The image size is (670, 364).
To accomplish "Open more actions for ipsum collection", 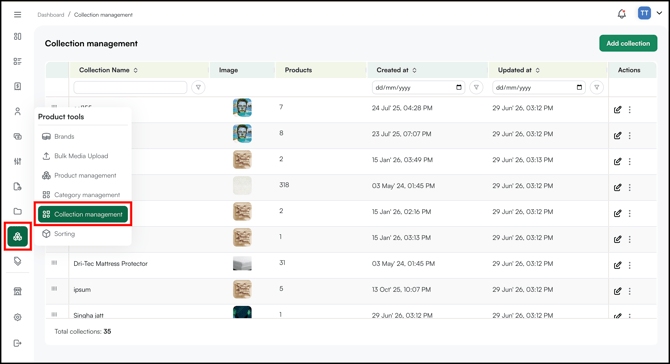I will pyautogui.click(x=629, y=291).
